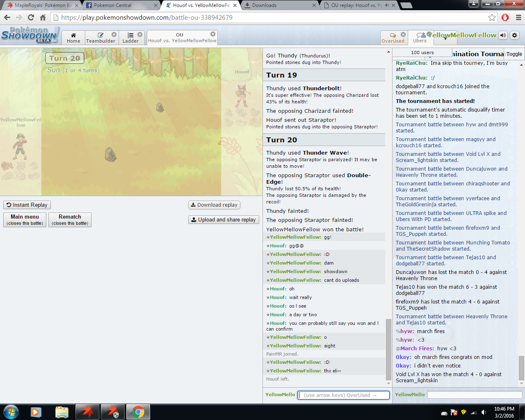
Task: Close the OverUsed room tab
Action: [x=403, y=34]
